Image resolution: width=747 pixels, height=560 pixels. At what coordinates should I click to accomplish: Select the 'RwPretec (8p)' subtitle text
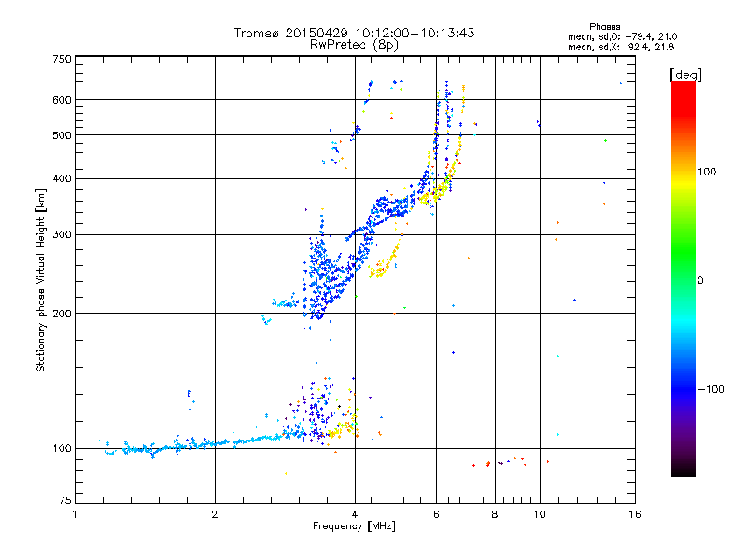(x=354, y=45)
